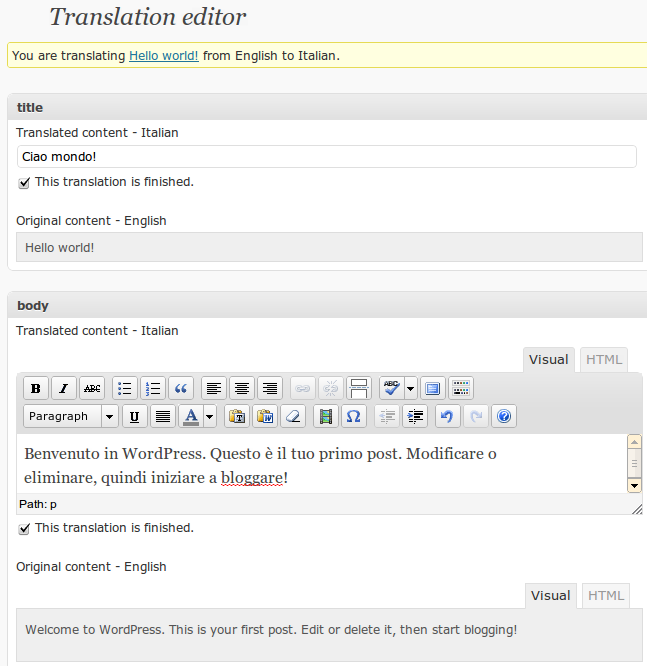
Task: Apply the selected text color swatch
Action: point(192,417)
